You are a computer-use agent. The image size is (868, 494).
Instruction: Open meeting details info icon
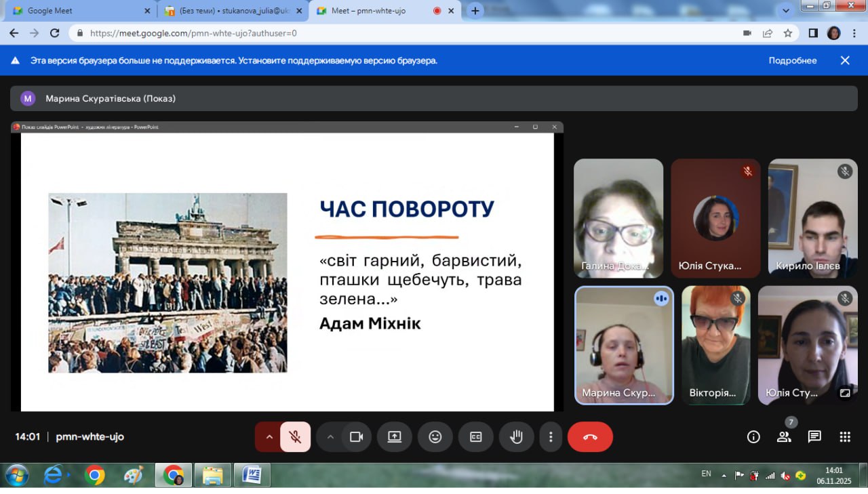click(x=753, y=437)
